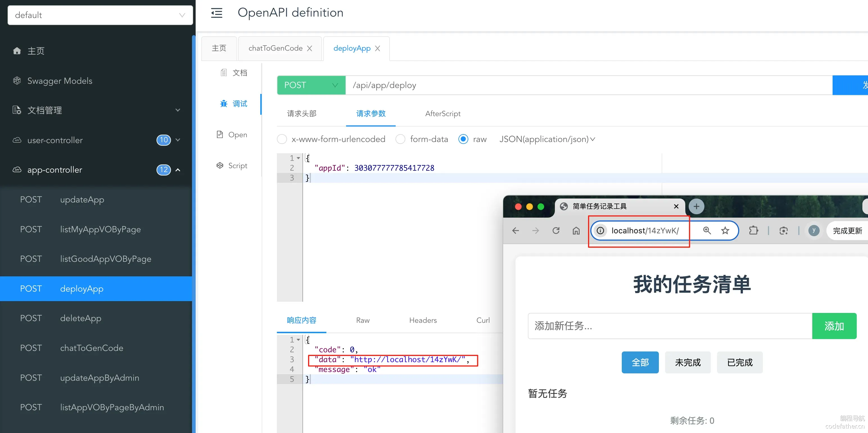The width and height of the screenshot is (868, 433).
Task: Click the 调试 bug icon
Action: [224, 103]
